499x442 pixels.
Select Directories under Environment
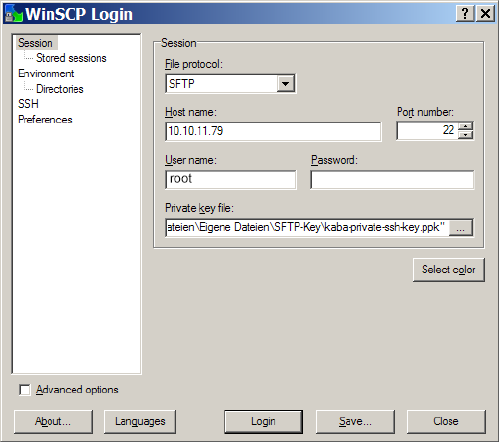pos(60,89)
